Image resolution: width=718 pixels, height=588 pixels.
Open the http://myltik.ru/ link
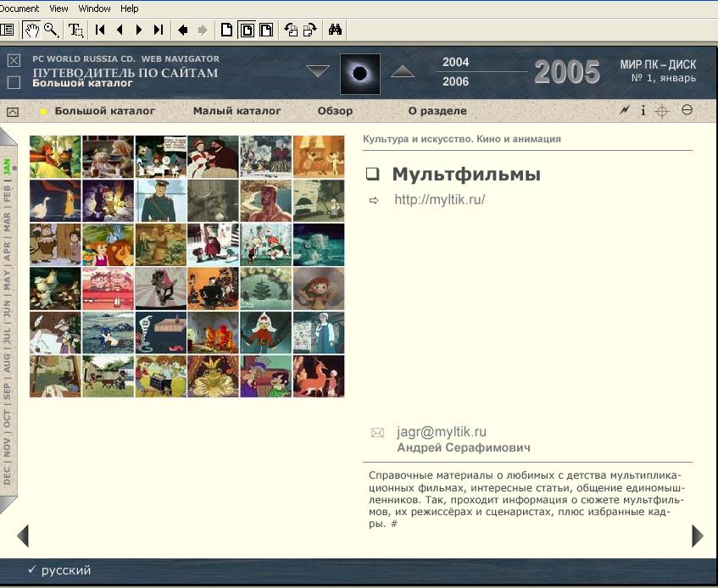click(x=440, y=199)
